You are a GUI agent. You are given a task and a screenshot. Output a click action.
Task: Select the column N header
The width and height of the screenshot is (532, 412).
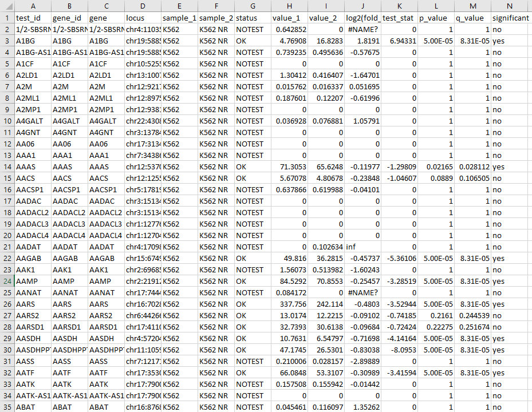pyautogui.click(x=511, y=6)
